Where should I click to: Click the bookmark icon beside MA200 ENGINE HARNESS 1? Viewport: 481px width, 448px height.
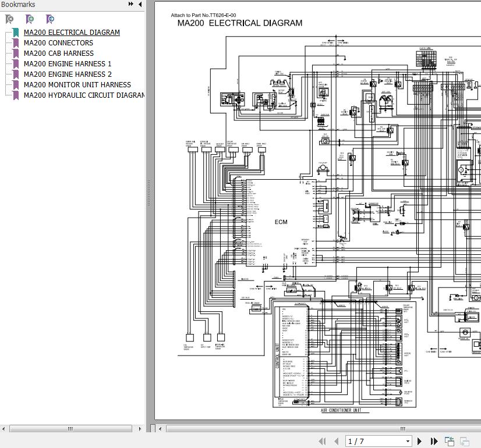(x=16, y=64)
